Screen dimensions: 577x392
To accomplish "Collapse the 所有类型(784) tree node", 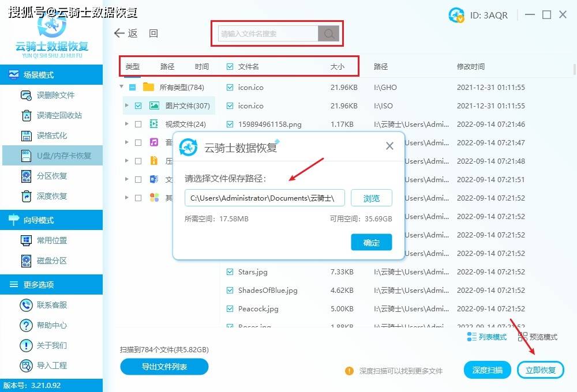I will (121, 87).
